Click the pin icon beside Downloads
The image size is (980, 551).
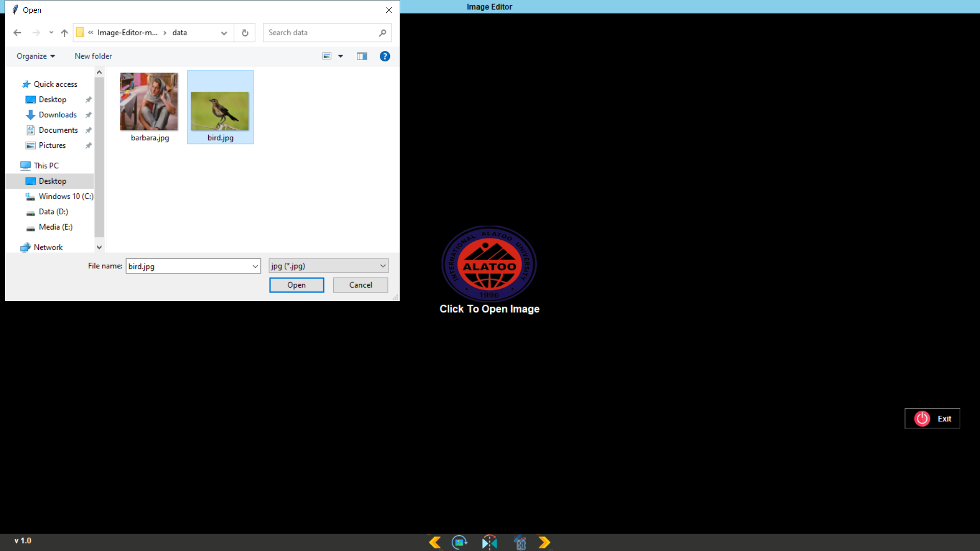(88, 115)
